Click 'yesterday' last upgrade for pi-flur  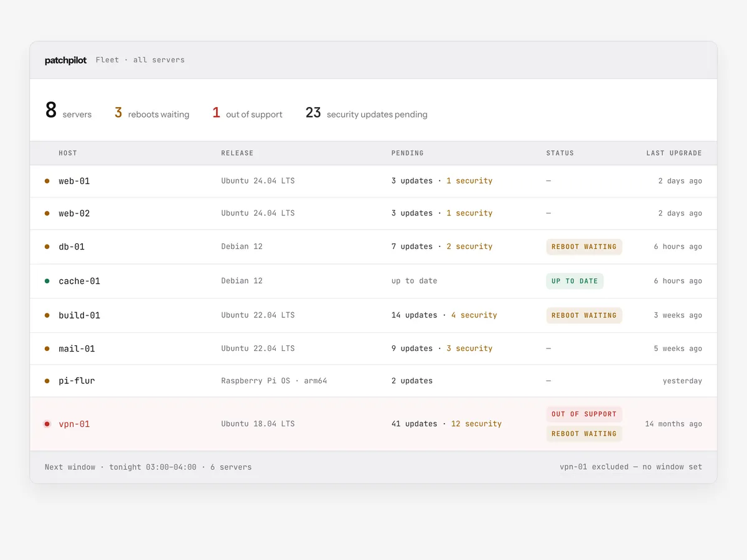coord(682,381)
